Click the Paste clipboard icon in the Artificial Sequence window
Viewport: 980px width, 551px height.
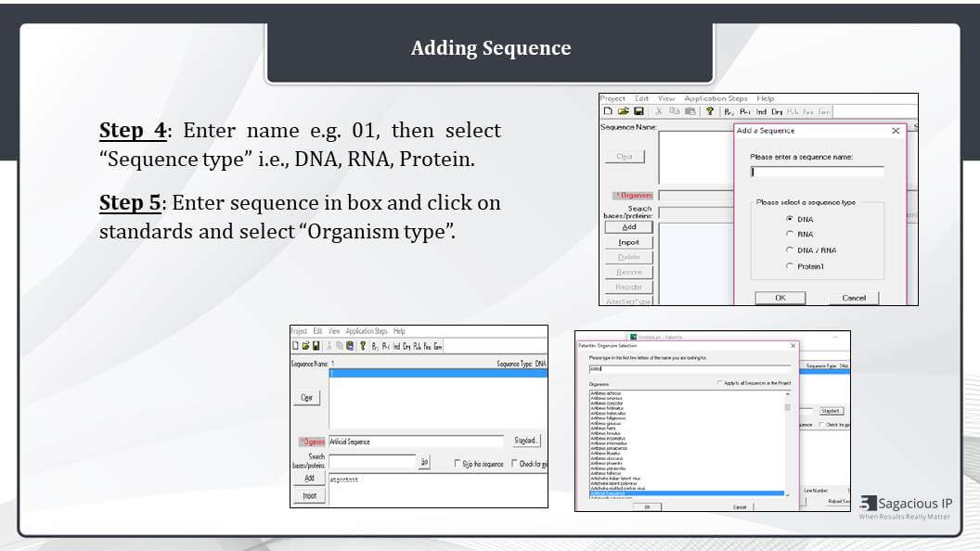350,345
